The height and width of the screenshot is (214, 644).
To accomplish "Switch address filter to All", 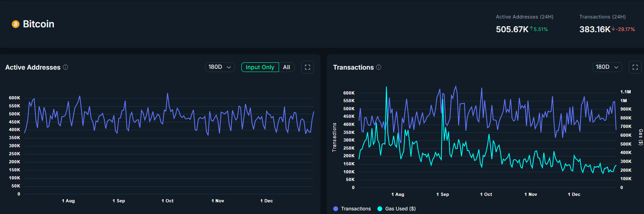I will [286, 67].
